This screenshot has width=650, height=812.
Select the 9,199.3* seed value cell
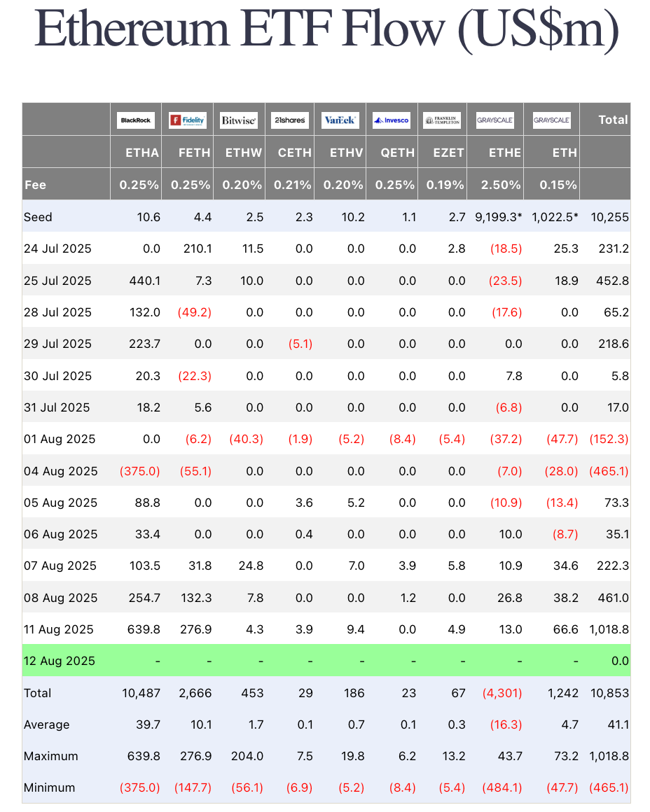tap(497, 217)
